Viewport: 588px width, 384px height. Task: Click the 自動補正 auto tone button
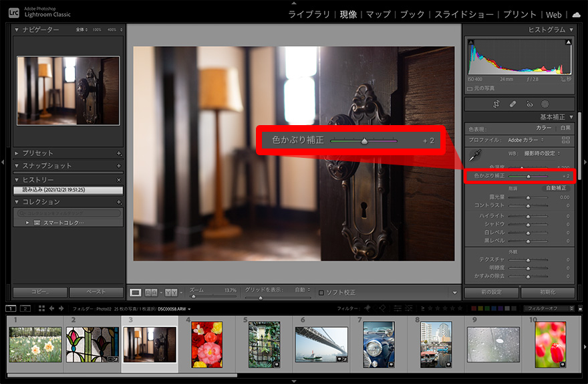point(555,188)
